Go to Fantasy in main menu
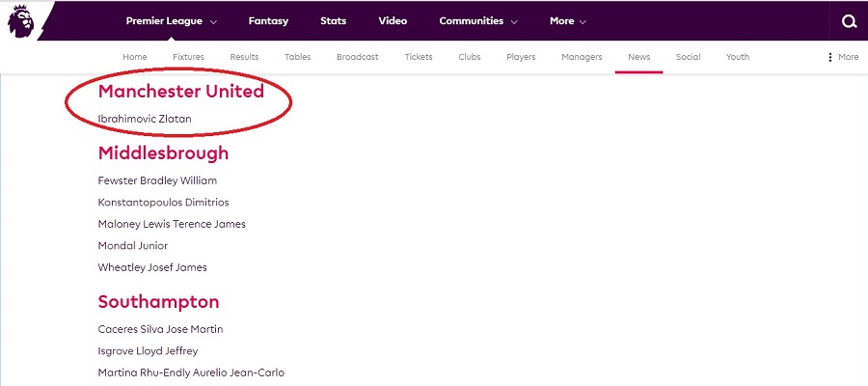Image resolution: width=868 pixels, height=386 pixels. pos(268,21)
